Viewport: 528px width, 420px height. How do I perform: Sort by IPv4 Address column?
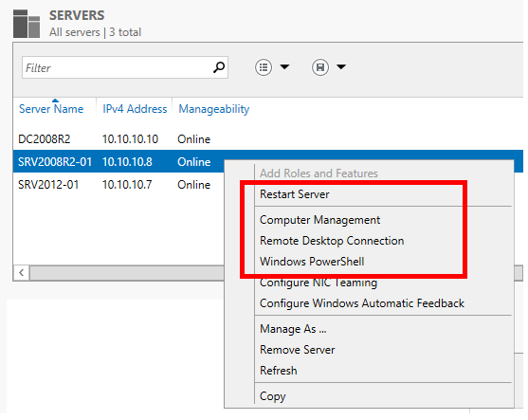click(x=135, y=109)
